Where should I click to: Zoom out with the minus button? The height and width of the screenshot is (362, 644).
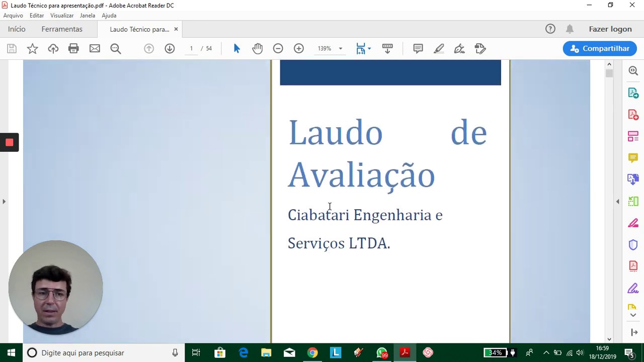[x=278, y=49]
